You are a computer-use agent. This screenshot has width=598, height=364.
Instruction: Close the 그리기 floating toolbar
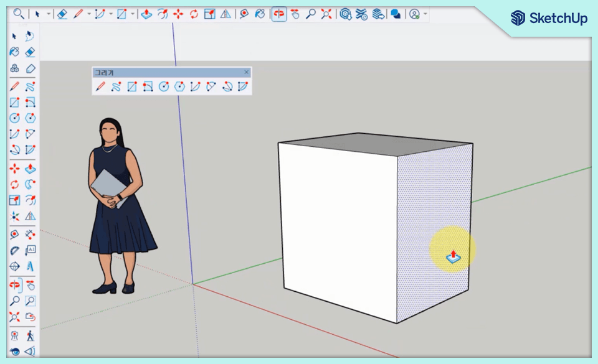[247, 72]
